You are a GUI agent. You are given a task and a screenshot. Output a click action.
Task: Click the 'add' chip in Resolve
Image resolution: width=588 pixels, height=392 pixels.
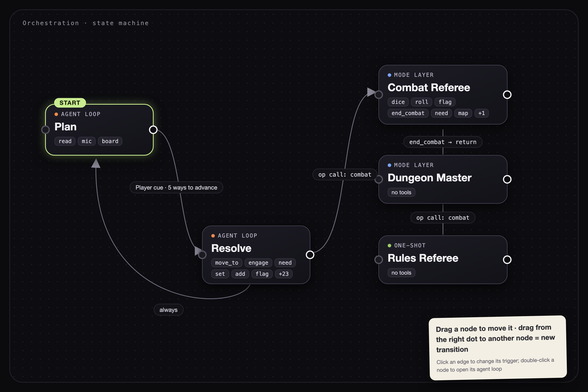click(x=240, y=274)
